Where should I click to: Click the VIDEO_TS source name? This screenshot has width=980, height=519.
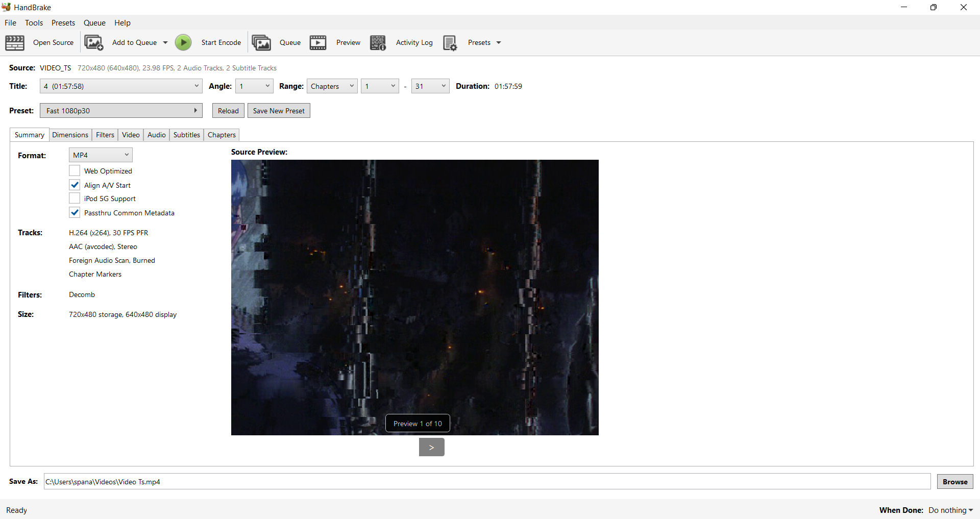click(55, 68)
